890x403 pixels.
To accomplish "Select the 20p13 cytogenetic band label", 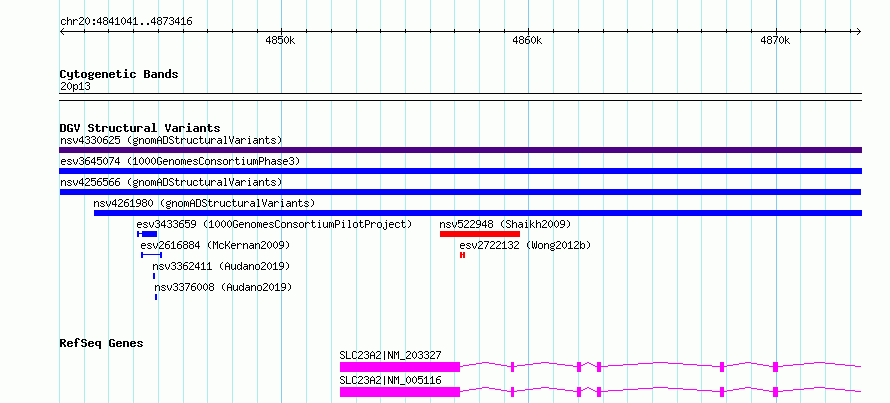I will tap(75, 87).
